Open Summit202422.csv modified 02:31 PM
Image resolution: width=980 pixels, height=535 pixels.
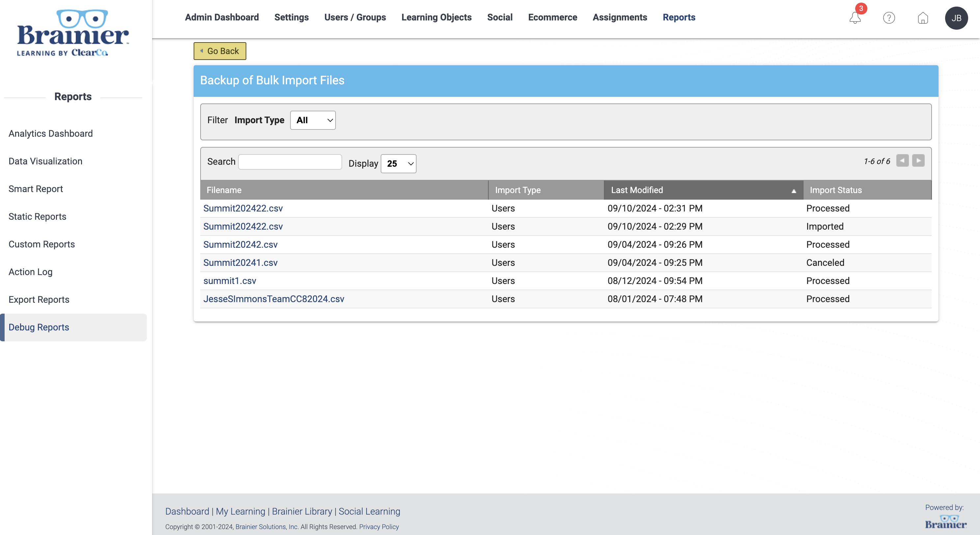tap(243, 209)
